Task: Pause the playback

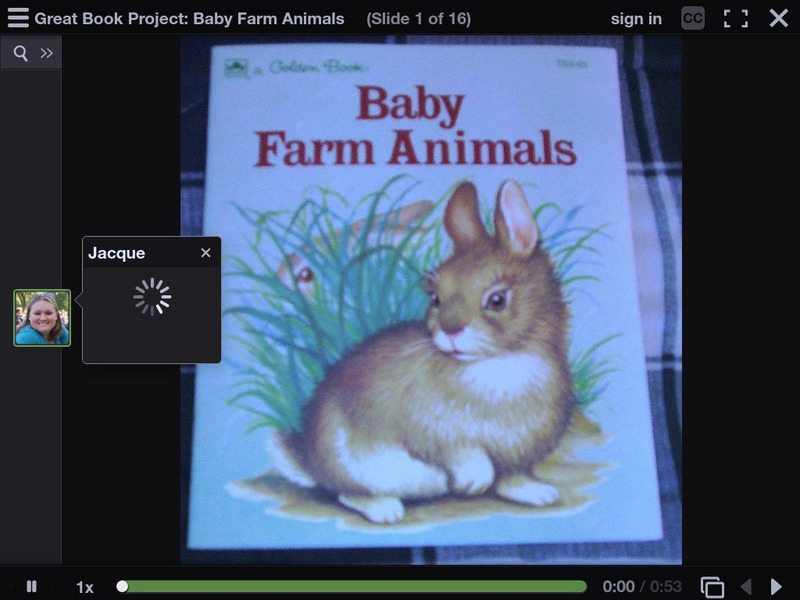Action: click(32, 586)
